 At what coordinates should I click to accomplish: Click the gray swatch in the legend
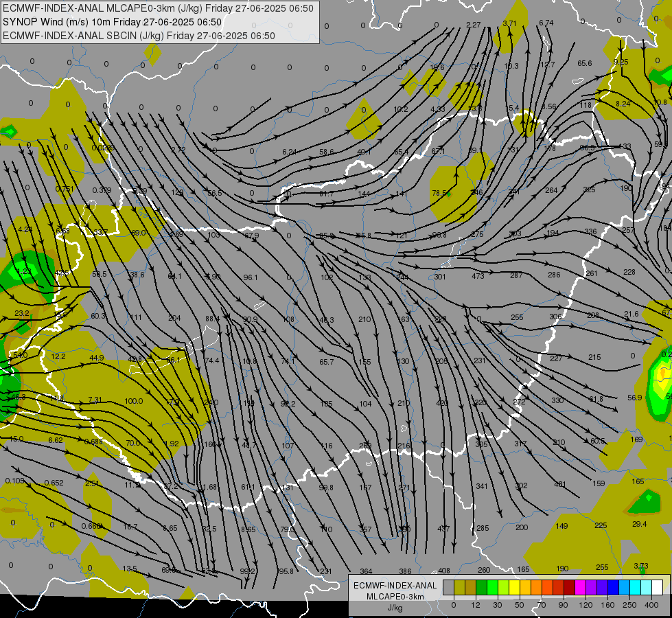click(449, 587)
